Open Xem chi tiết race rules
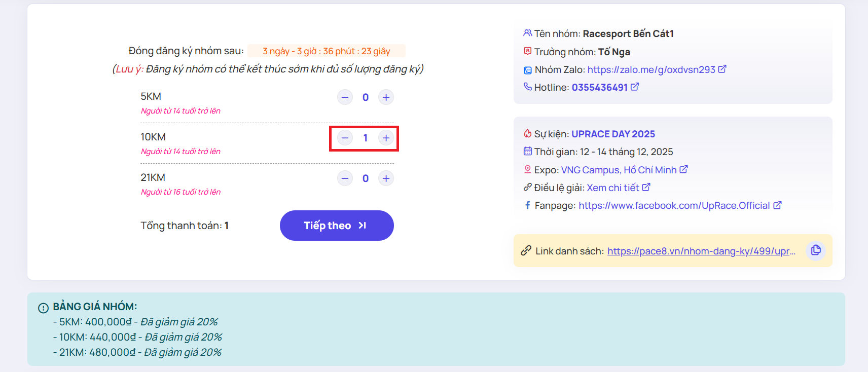The height and width of the screenshot is (372, 868). tap(612, 188)
